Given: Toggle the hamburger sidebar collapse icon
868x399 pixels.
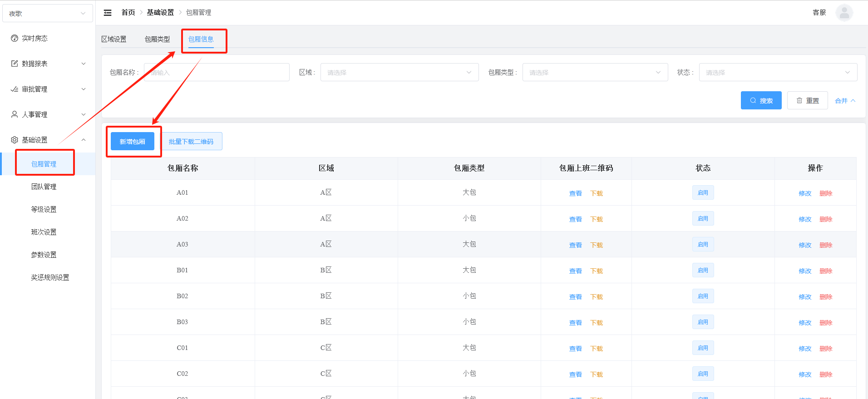Looking at the screenshot, I should 108,13.
